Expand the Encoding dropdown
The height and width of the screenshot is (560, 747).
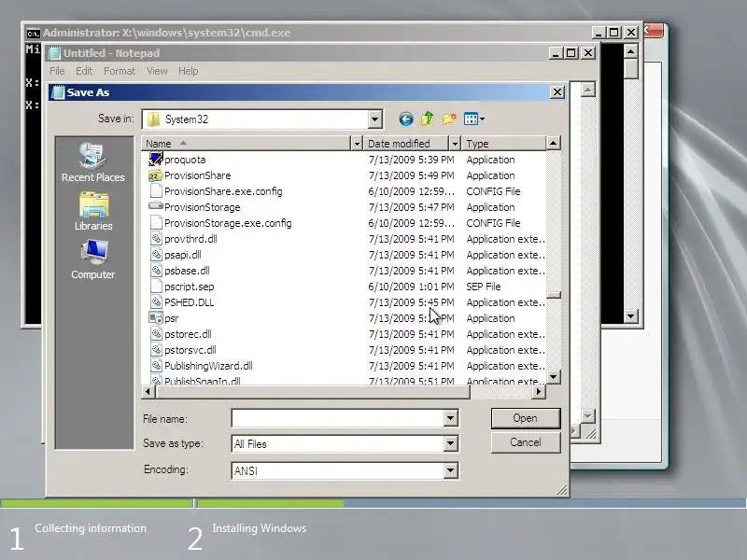click(x=450, y=470)
